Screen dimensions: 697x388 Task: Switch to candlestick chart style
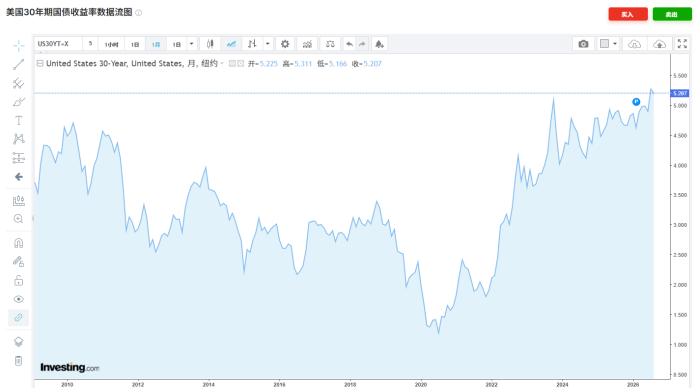pyautogui.click(x=210, y=44)
